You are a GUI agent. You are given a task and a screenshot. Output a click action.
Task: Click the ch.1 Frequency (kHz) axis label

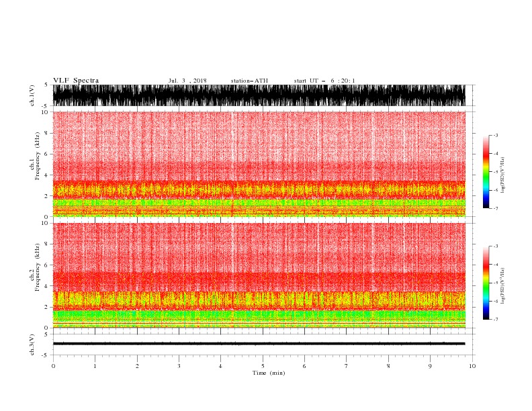pos(35,156)
